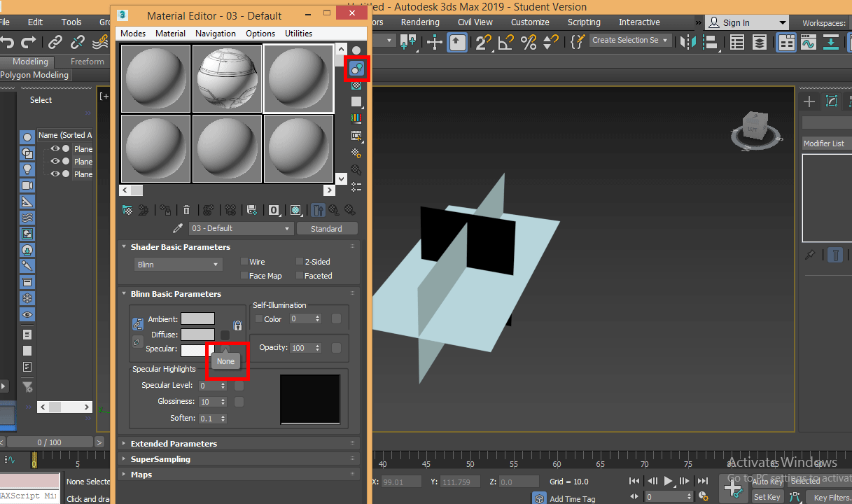
Task: Expand the Extended Parameters rollout
Action: pyautogui.click(x=173, y=444)
